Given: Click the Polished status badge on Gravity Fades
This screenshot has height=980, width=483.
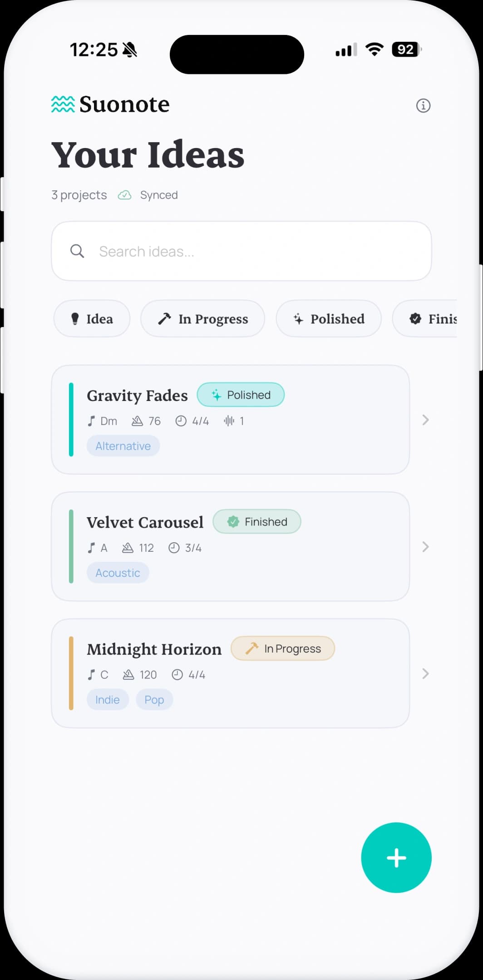Looking at the screenshot, I should 240,395.
